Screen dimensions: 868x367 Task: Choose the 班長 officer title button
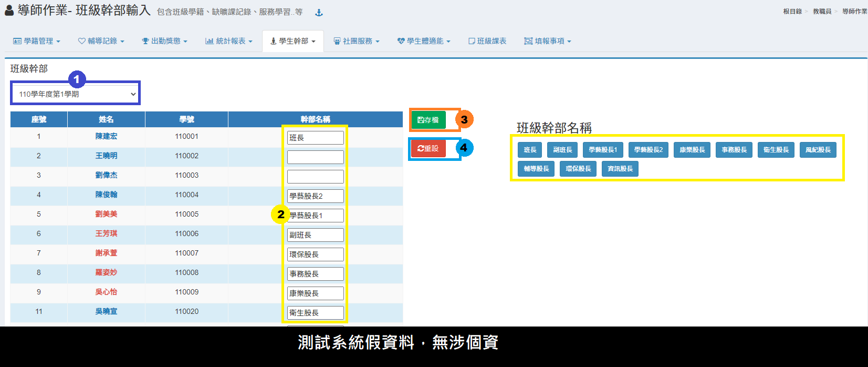(x=530, y=150)
